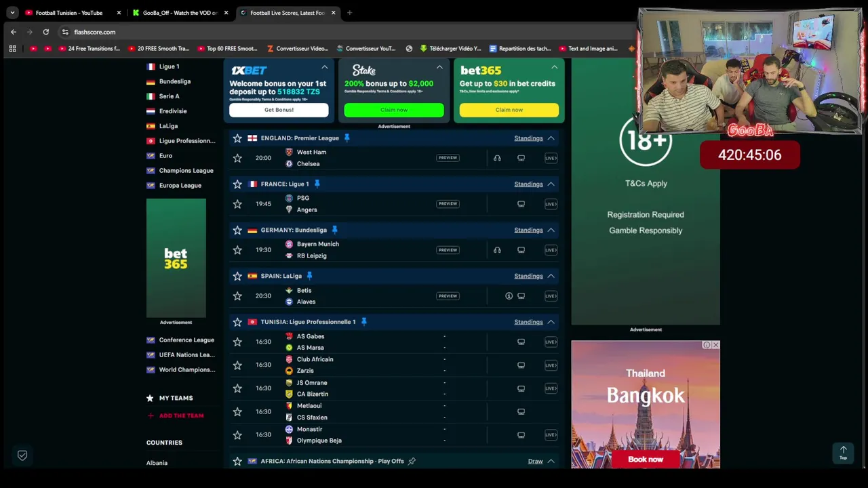Collapse the bet365 advertisement card
This screenshot has height=488, width=868.
tap(554, 67)
